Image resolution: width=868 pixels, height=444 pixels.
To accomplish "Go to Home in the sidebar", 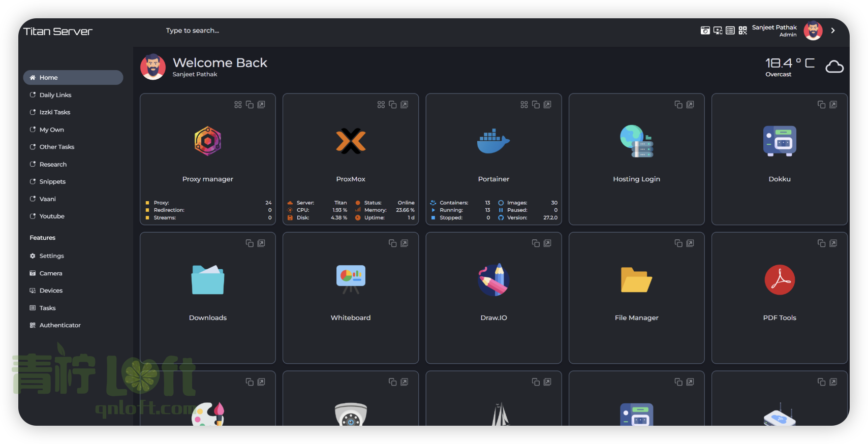I will (x=73, y=78).
